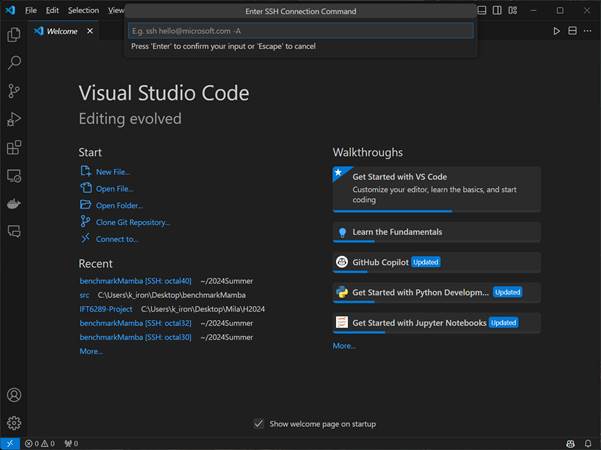Open recent benchmarkMamba SSH octal40
Viewport: 601px width, 450px height.
(135, 281)
